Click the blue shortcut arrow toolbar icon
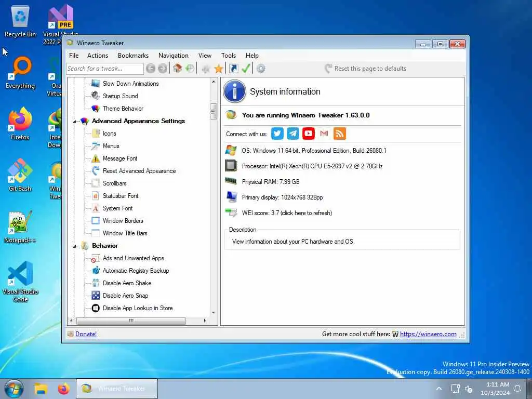Screen dimensions: 532x399 pos(233,69)
